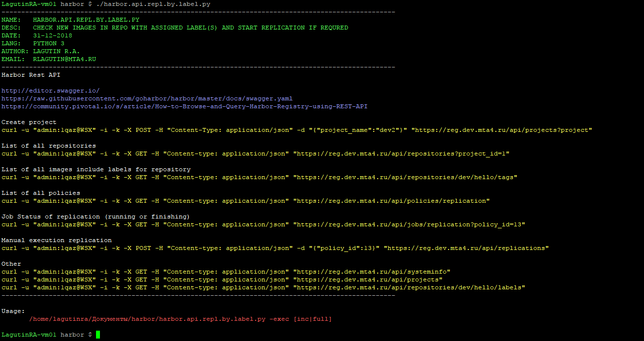Click the curl command for creating dev2 project

click(295, 129)
